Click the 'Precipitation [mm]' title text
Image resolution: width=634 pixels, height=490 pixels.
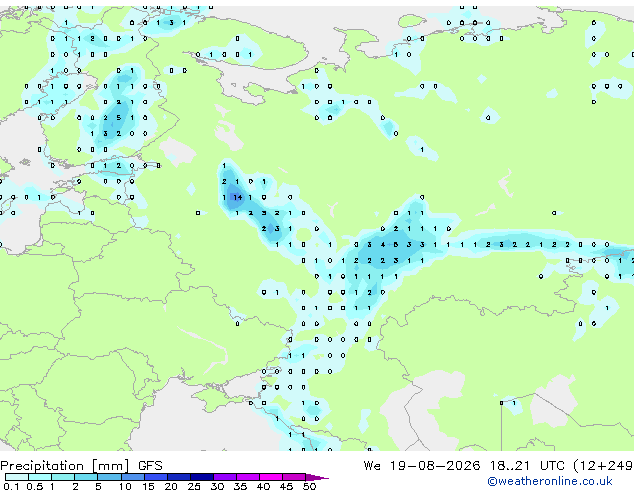tap(65, 466)
